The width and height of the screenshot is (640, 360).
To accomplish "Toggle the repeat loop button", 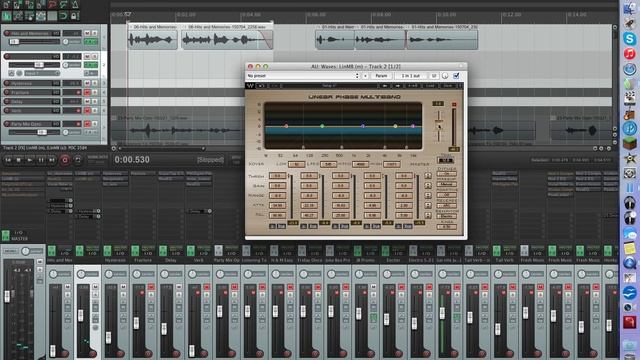I will (78, 160).
